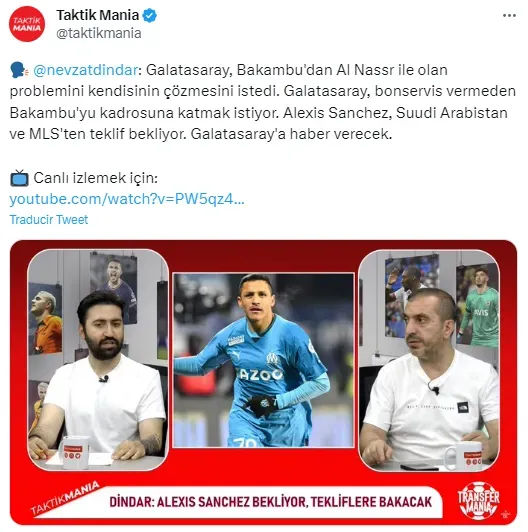This screenshot has height=532, width=528.
Task: Click the speaking head emoji
Action: pyautogui.click(x=19, y=70)
